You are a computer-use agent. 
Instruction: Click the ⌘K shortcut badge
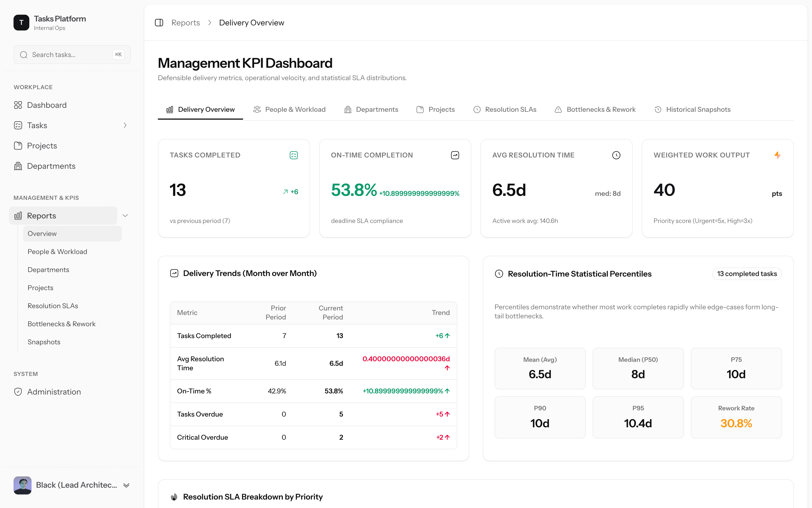pyautogui.click(x=118, y=55)
